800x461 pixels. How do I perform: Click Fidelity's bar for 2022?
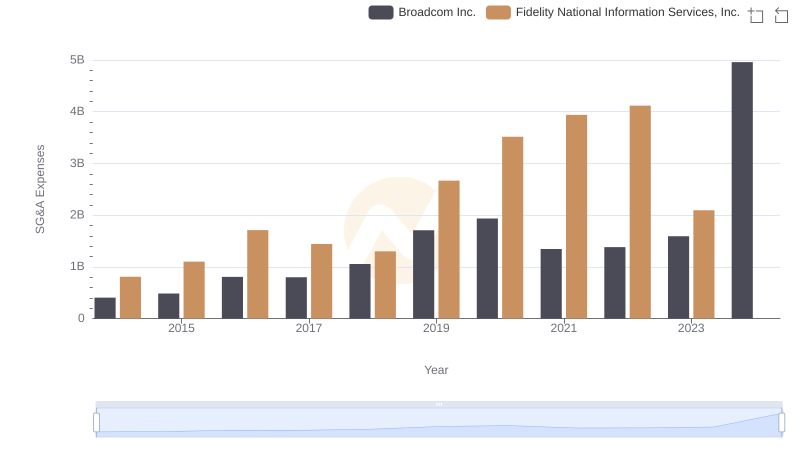coord(640,212)
